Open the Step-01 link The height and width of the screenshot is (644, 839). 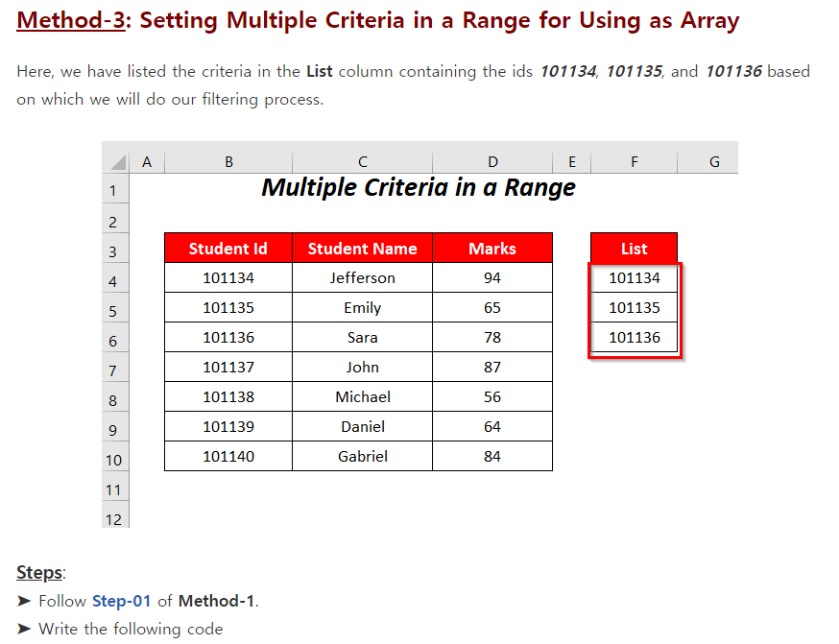pos(122,601)
